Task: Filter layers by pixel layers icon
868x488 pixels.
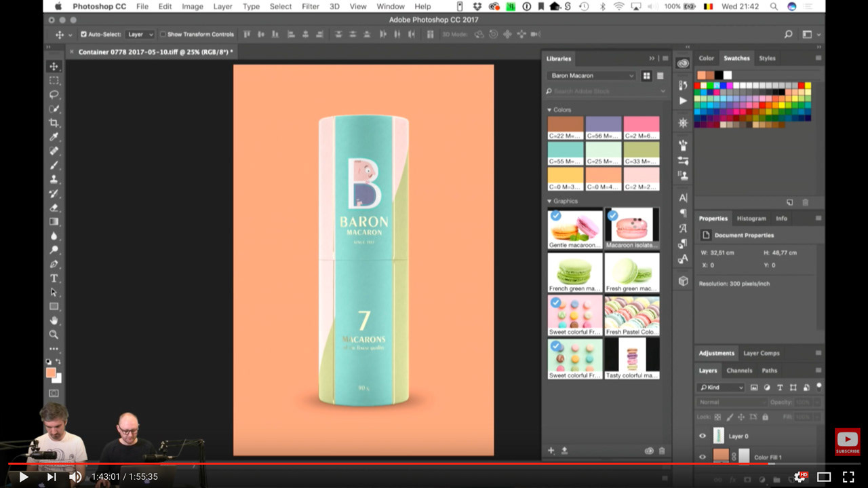Action: [753, 388]
